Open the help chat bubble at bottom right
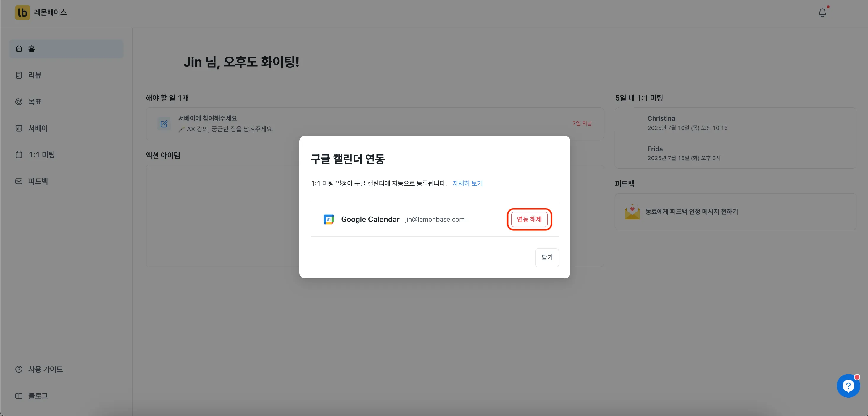Screen dimensions: 868x416 click(848, 386)
